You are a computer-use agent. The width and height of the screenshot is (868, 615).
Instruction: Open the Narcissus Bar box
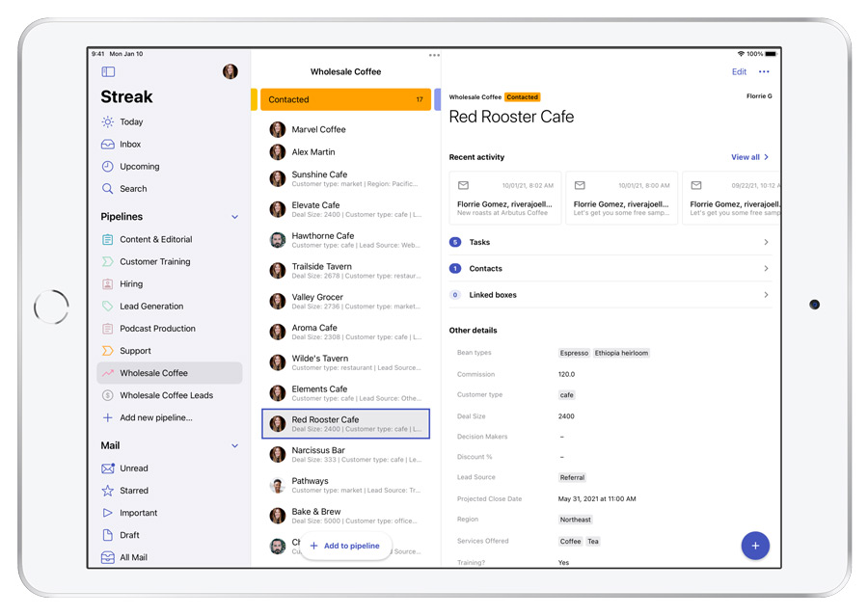pyautogui.click(x=345, y=455)
